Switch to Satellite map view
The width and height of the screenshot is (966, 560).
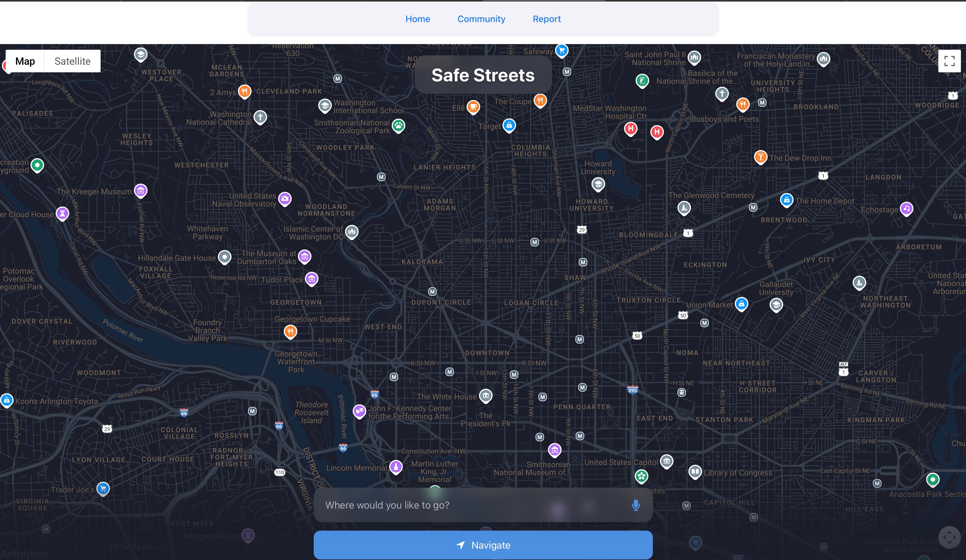click(x=72, y=61)
